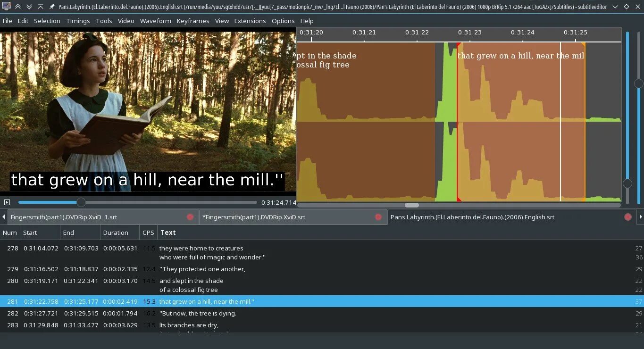This screenshot has height=349, width=644.
Task: Click the right tab scroll arrow
Action: pyautogui.click(x=640, y=217)
